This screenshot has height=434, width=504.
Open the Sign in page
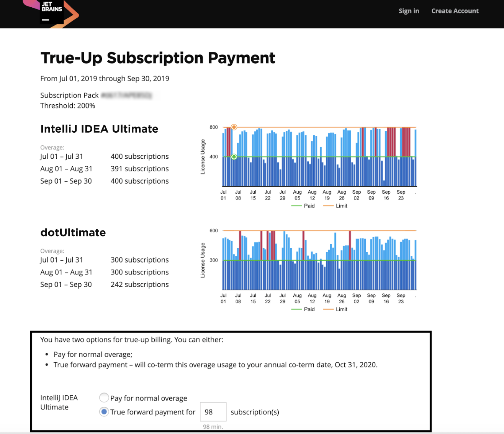(x=409, y=11)
